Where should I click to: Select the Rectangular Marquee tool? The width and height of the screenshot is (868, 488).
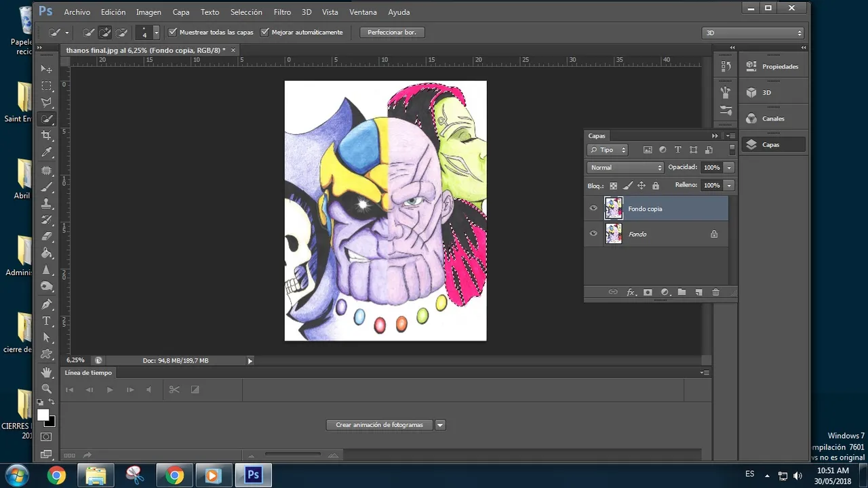[x=46, y=86]
